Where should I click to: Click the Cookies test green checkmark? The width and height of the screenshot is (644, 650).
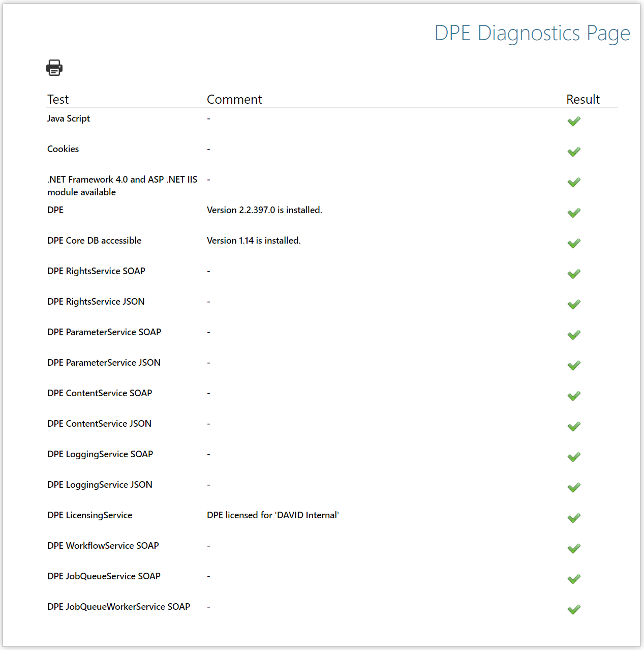coord(574,152)
